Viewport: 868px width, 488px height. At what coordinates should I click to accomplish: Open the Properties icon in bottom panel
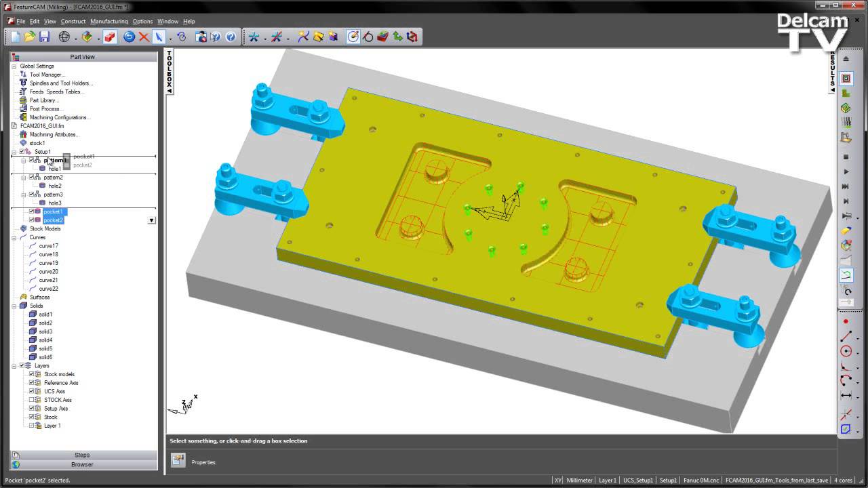178,461
